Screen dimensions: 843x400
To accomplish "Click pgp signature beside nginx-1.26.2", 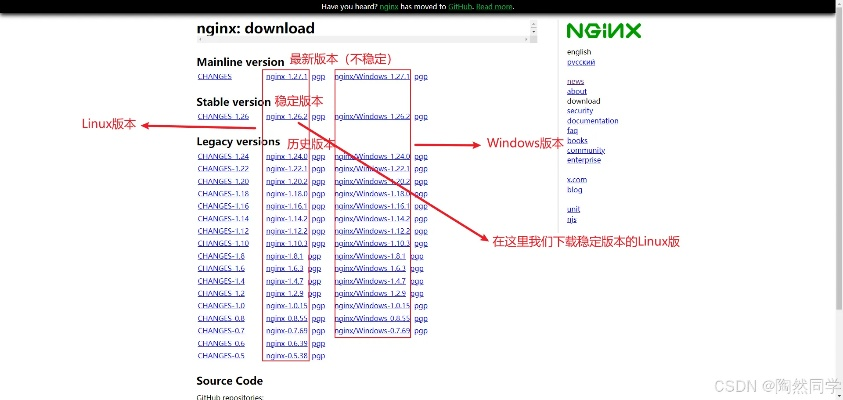I will pyautogui.click(x=318, y=116).
